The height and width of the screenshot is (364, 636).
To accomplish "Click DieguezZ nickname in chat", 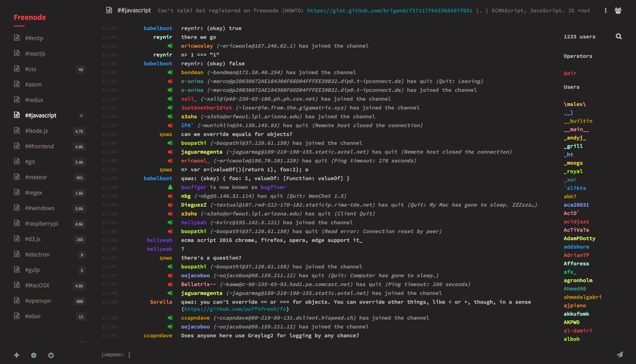I will point(194,205).
